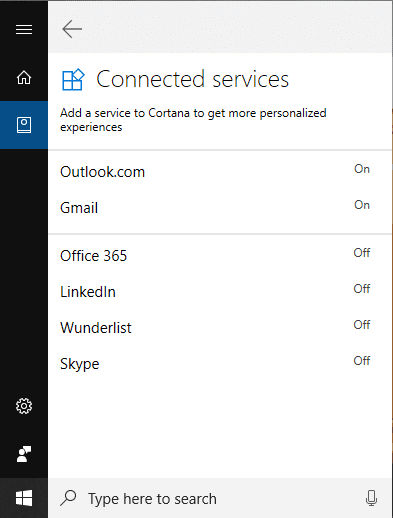Open the Gmail service
The width and height of the screenshot is (393, 518).
pos(220,208)
